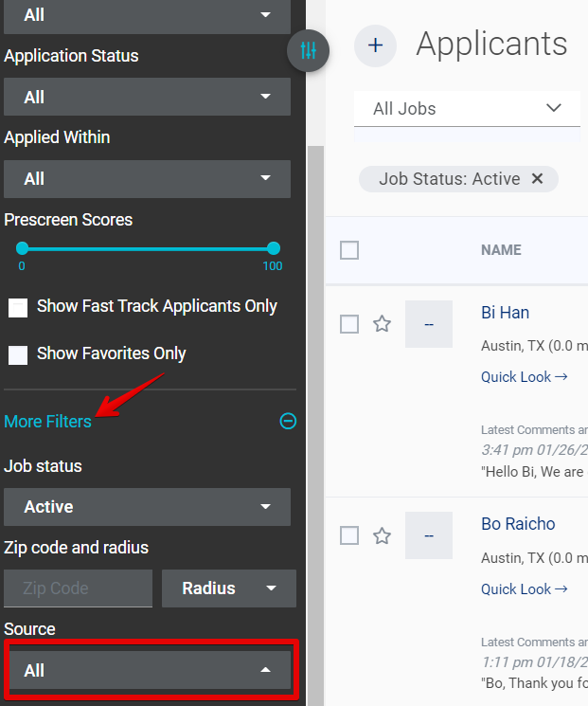Click Bi Han's Austin, TX location text
The image size is (588, 706).
[x=534, y=346]
